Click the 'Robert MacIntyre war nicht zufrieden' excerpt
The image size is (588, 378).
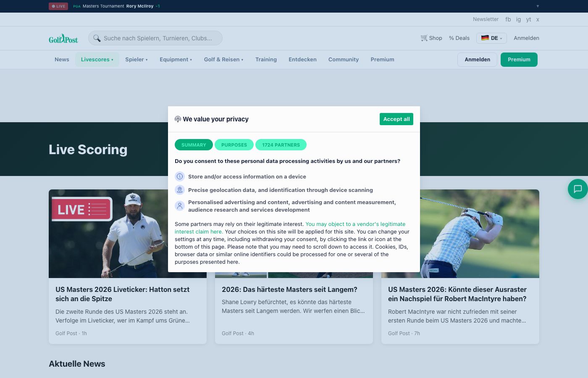coord(457,316)
